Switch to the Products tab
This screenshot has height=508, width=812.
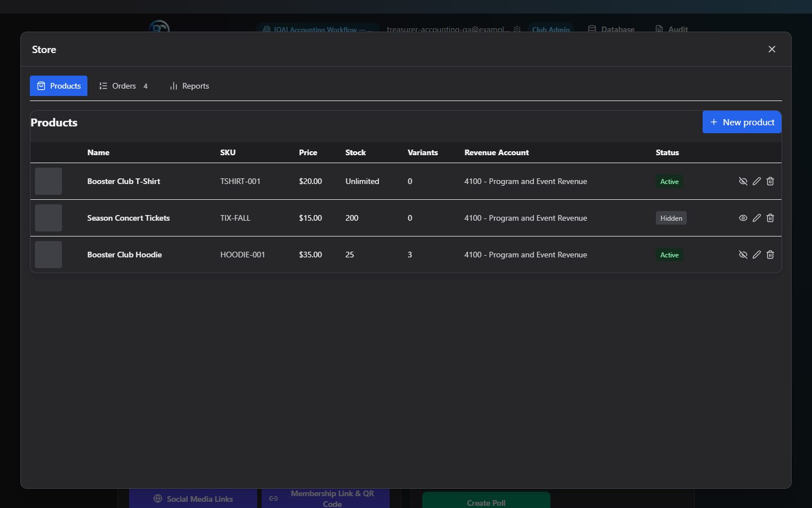click(59, 86)
